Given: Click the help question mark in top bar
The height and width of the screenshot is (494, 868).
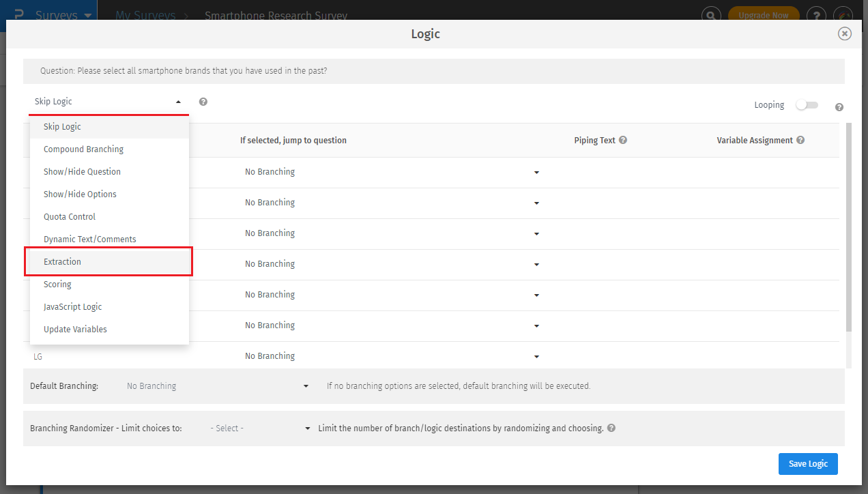Looking at the screenshot, I should tap(816, 14).
